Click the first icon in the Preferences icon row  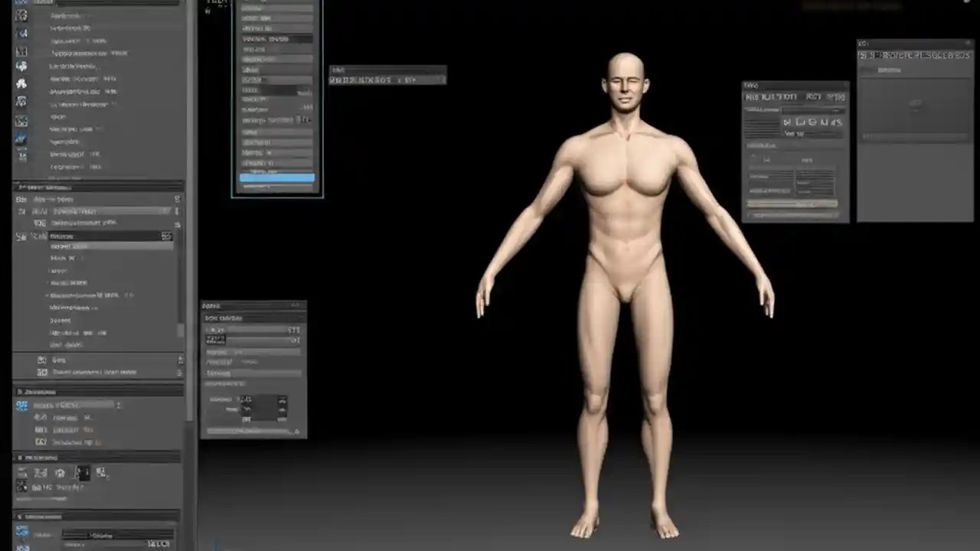(x=21, y=472)
